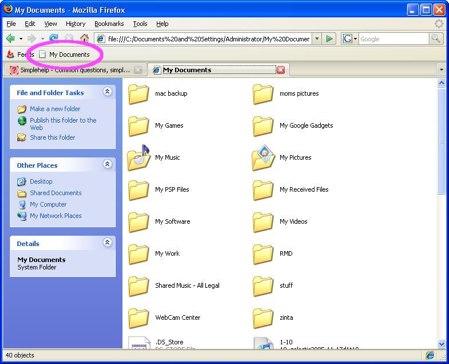Screen dimensions: 449x364
Task: Click the vertical scrollbar thumb
Action: [x=441, y=141]
